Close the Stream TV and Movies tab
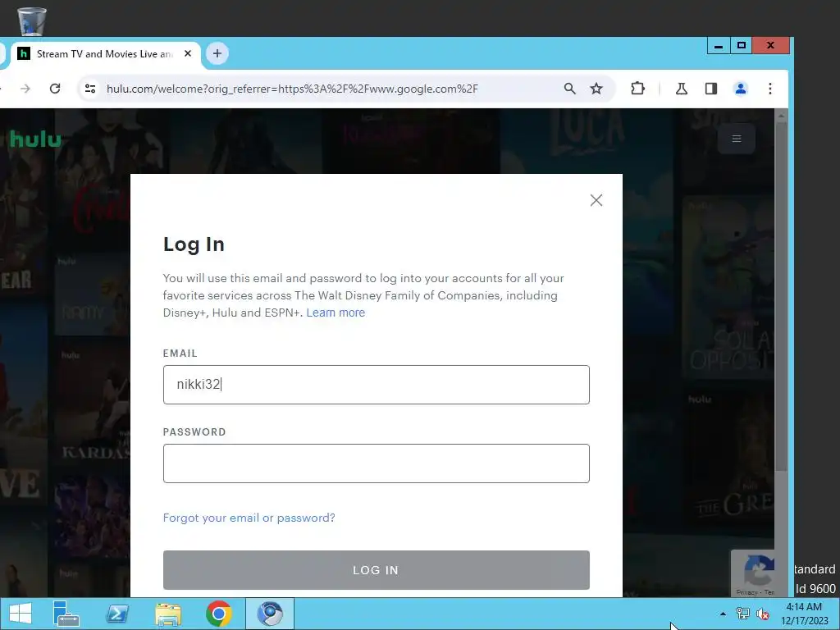840x630 pixels. click(188, 53)
